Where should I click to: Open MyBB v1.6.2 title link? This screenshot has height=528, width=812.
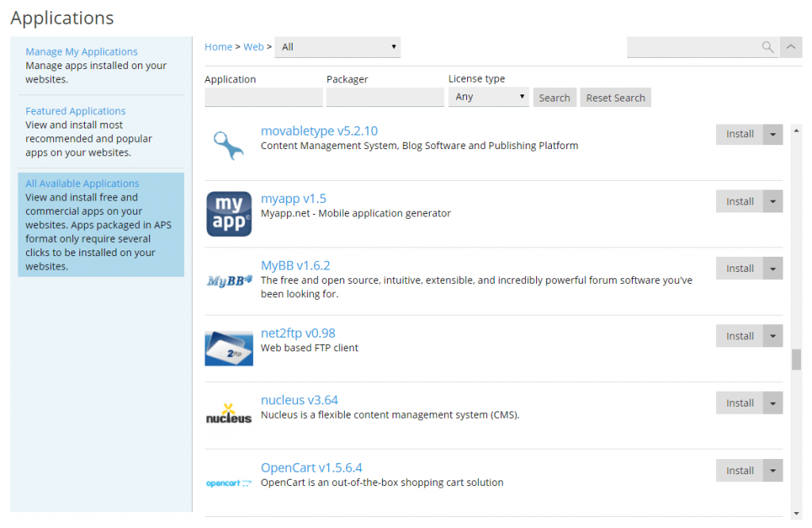295,266
